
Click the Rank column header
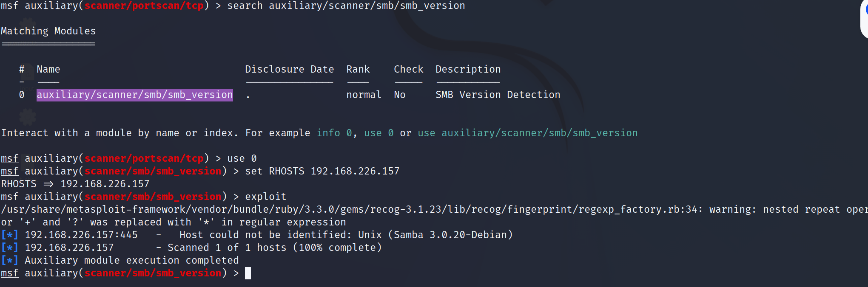[x=358, y=69]
